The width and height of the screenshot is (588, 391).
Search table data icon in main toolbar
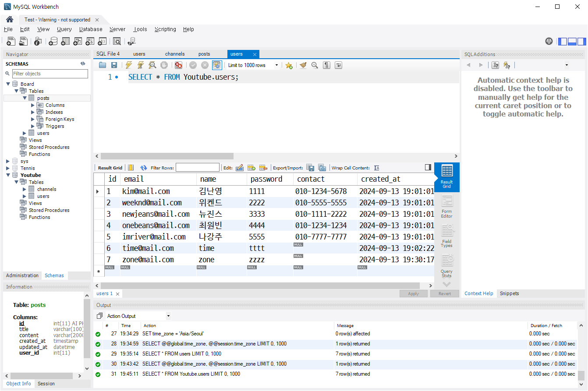point(117,41)
